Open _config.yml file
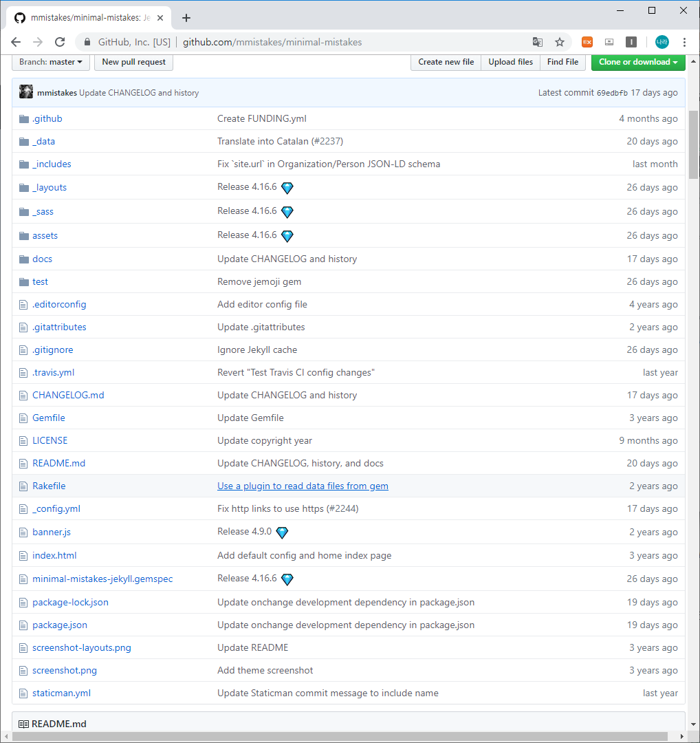Viewport: 700px width, 743px height. (56, 509)
